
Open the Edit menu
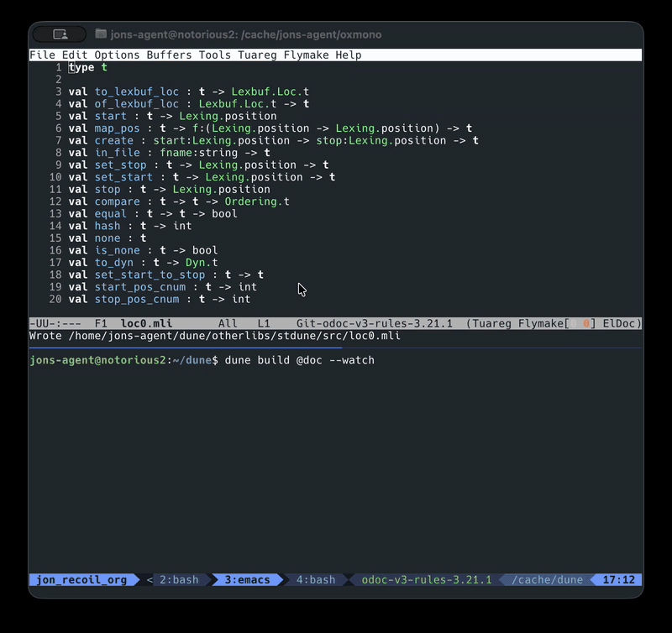click(75, 55)
